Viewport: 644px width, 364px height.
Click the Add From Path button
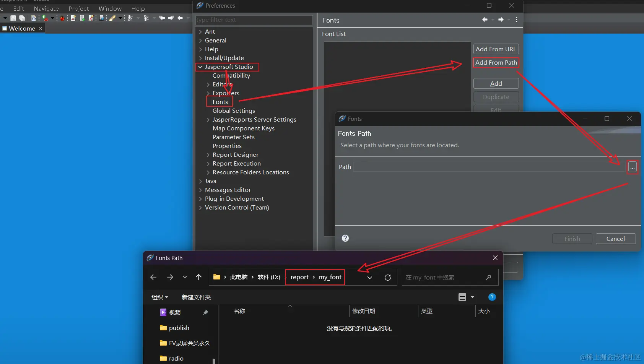pos(496,62)
